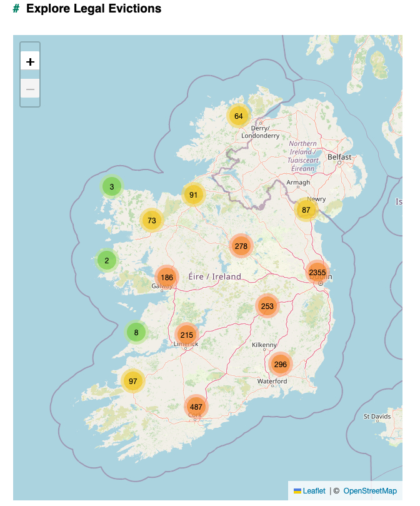Select the yellow cluster marker labeled 91

coord(193,195)
